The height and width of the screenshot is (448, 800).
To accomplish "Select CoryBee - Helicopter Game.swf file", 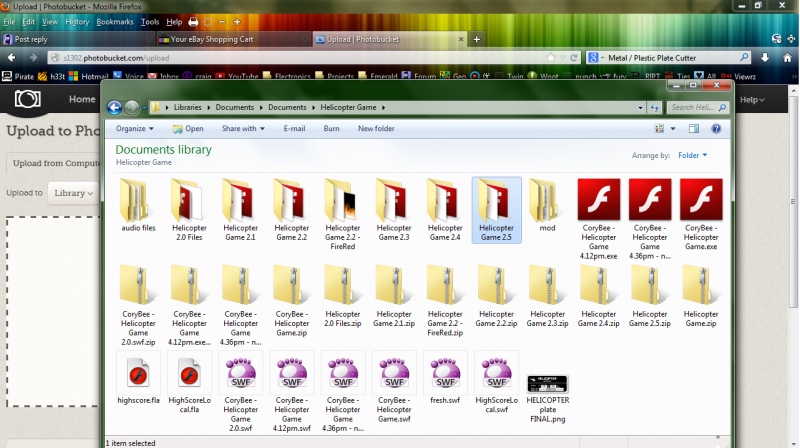I will [x=394, y=387].
